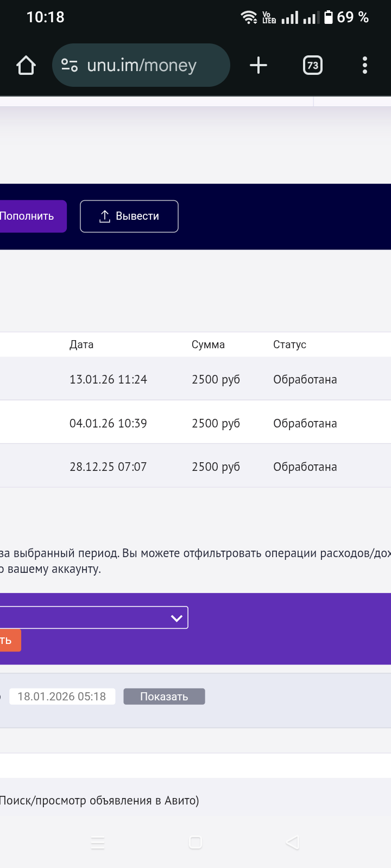The width and height of the screenshot is (391, 868).
Task: Open tab switcher showing 73 tabs
Action: [x=312, y=66]
